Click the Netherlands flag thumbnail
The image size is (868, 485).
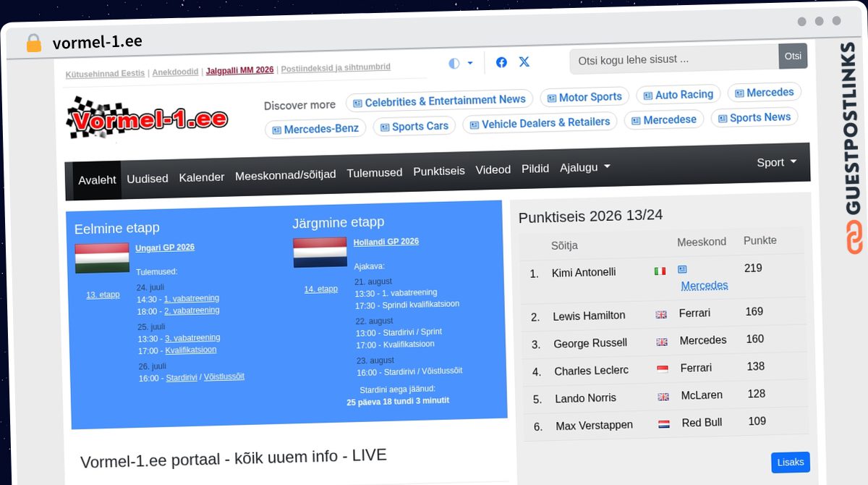[x=320, y=253]
